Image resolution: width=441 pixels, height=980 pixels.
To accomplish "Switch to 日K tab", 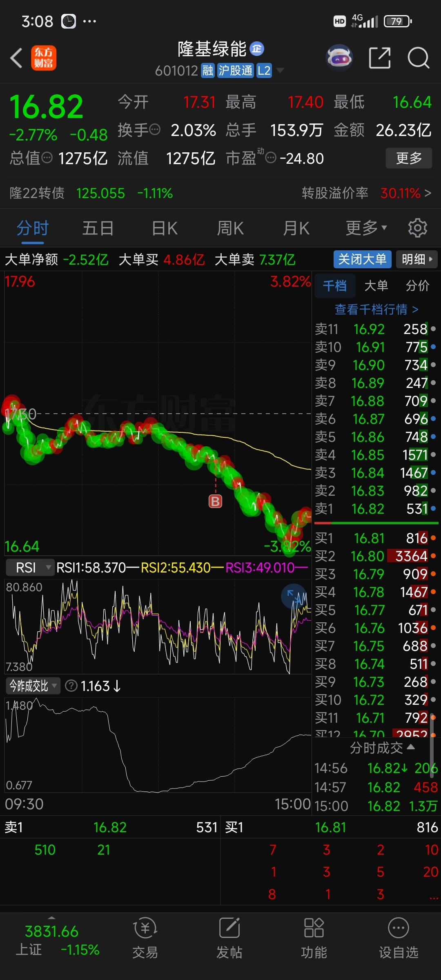I will 165,228.
